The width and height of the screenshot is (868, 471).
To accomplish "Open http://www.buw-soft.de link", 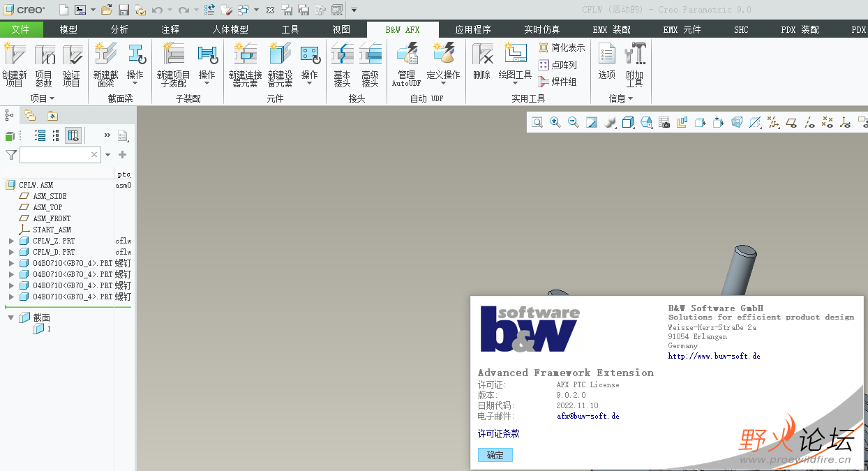I will 714,356.
